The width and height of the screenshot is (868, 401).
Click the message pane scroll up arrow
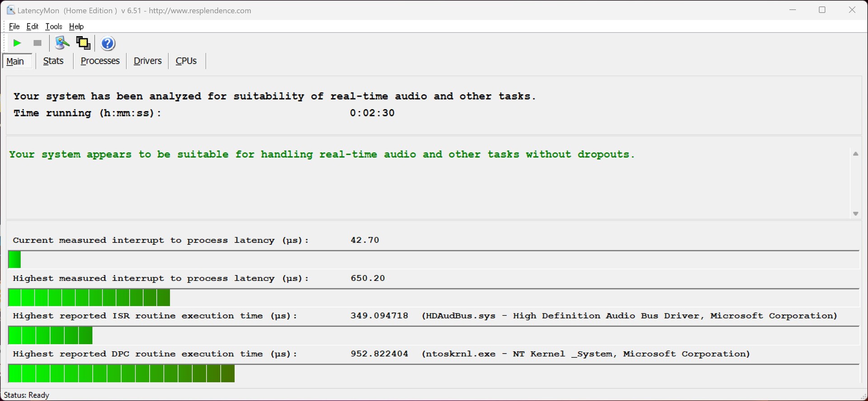(855, 154)
